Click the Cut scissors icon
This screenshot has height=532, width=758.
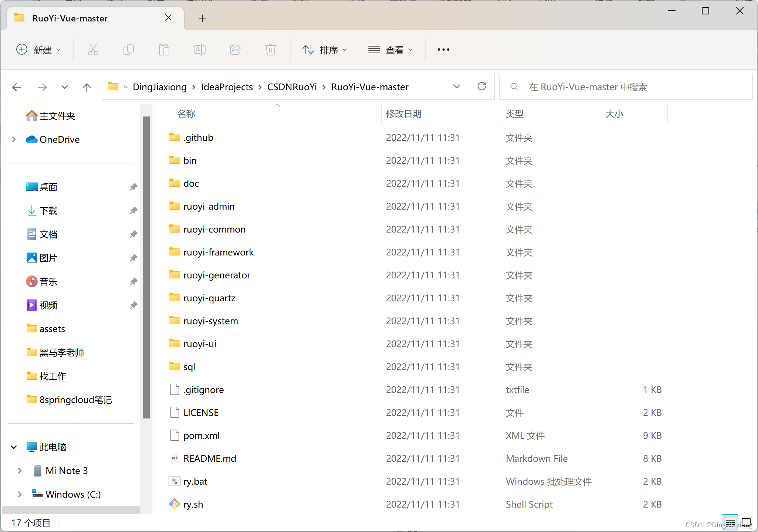pos(93,50)
